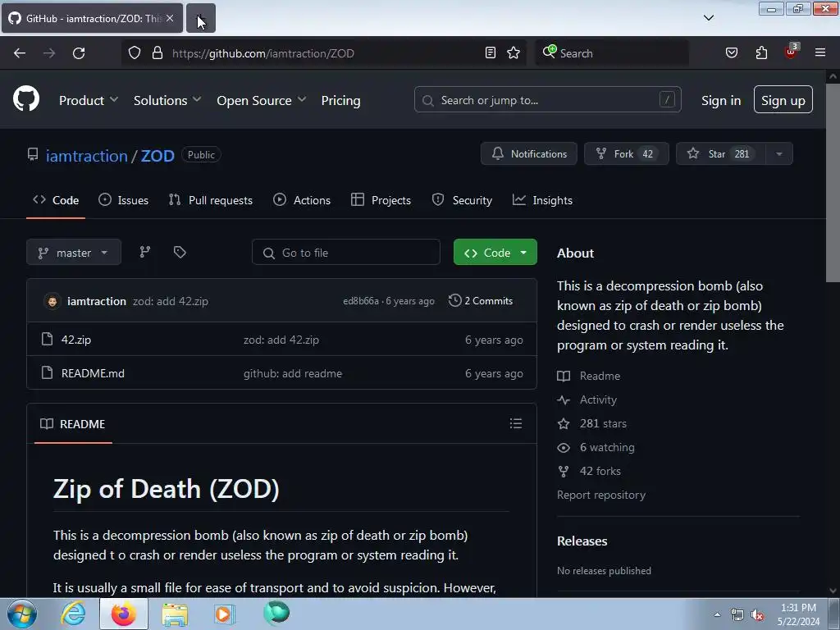The image size is (840, 630).
Task: Focus the Firefox Search box
Action: click(612, 53)
